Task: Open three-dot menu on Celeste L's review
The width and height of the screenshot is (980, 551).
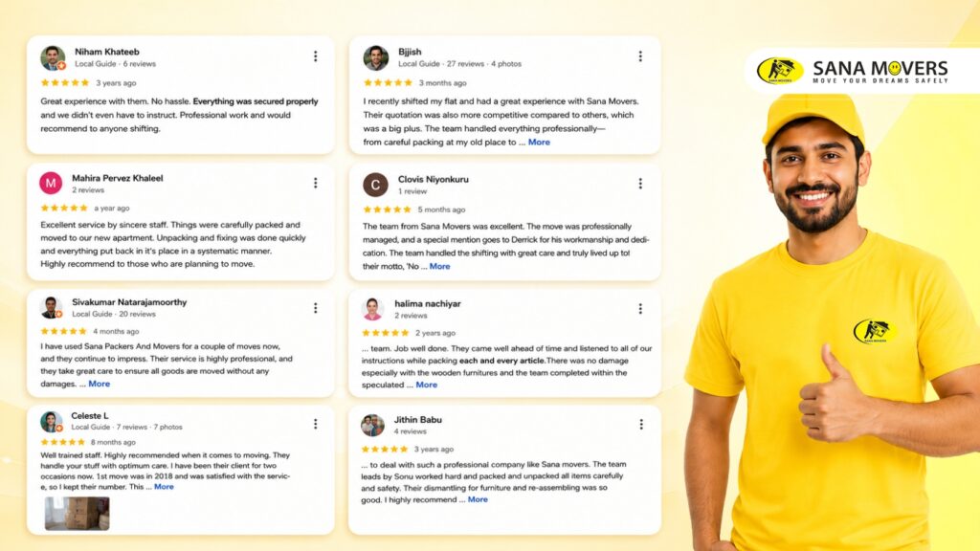Action: point(316,424)
